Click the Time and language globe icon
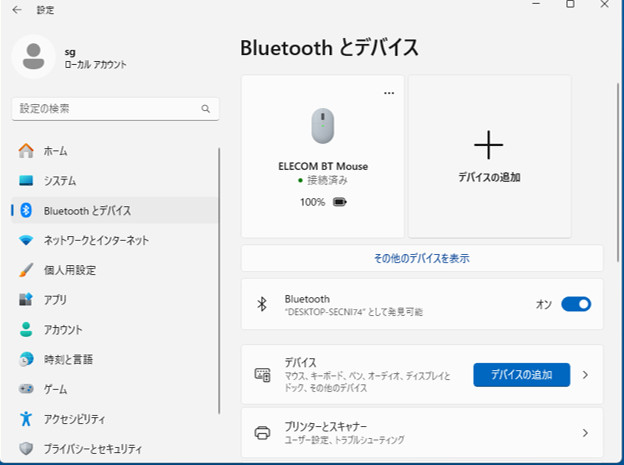The image size is (624, 465). (x=27, y=359)
